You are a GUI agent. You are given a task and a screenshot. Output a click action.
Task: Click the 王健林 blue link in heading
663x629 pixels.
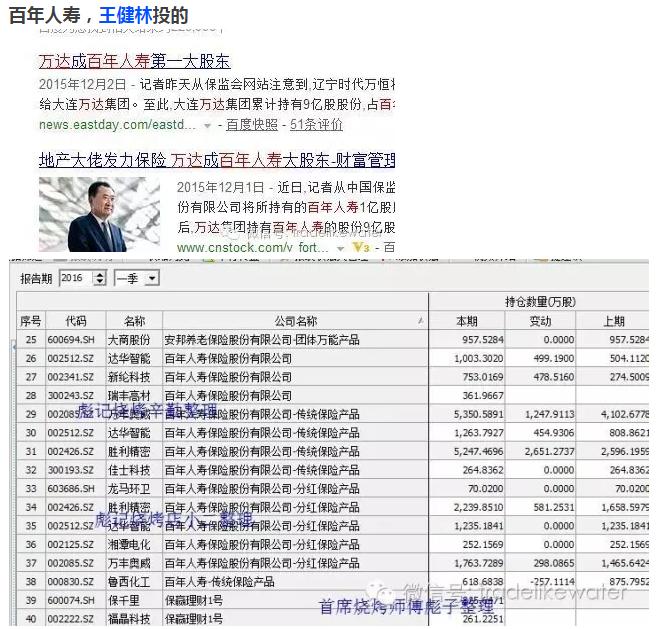126,16
